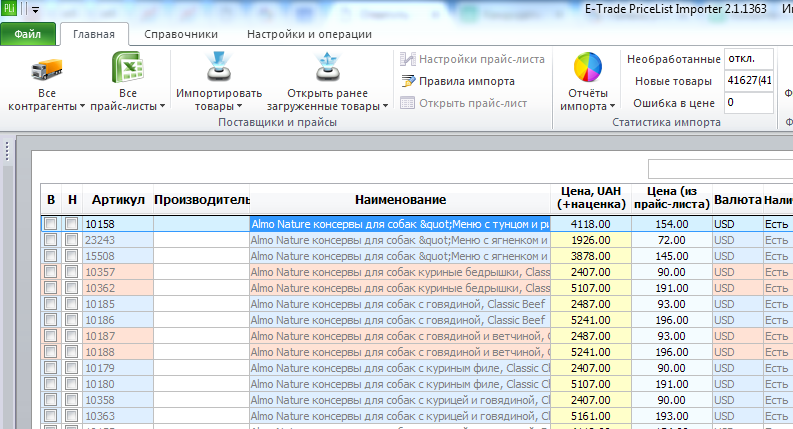Select the price cell 5161.00
Viewport: 793px width, 429px height.
click(591, 416)
